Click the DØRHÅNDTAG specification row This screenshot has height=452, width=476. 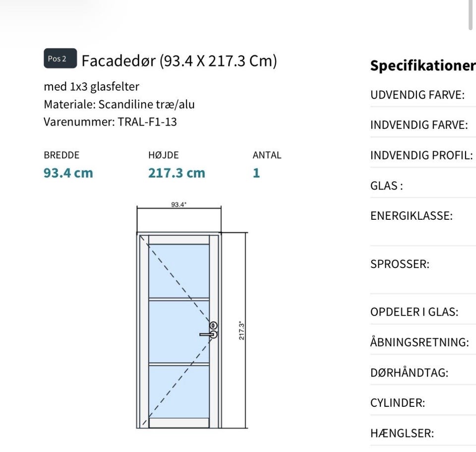[409, 373]
